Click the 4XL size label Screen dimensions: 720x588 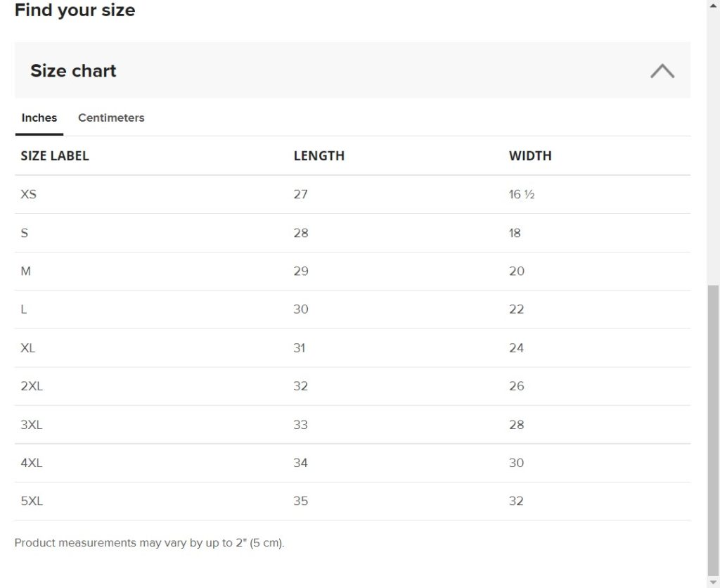tap(32, 463)
